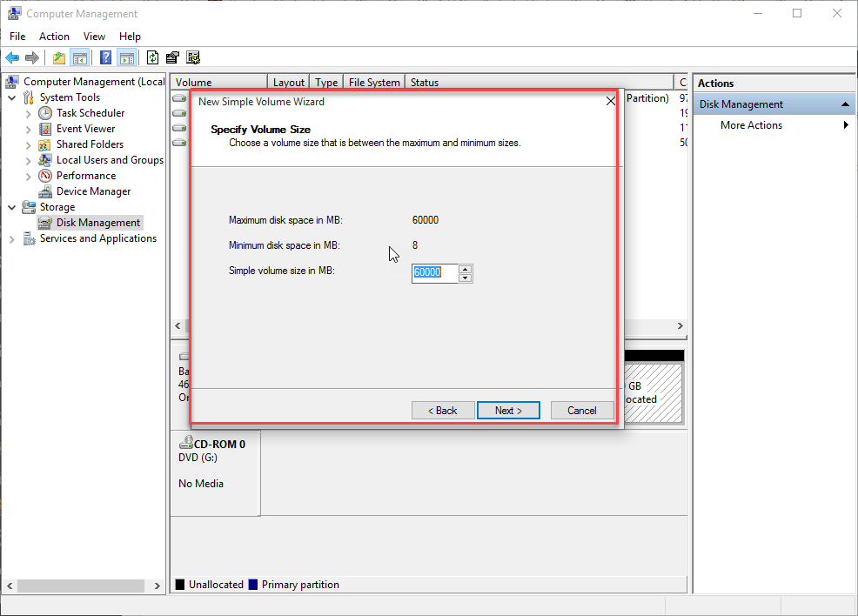Open the Properties toolbar icon
858x616 pixels.
coord(172,58)
